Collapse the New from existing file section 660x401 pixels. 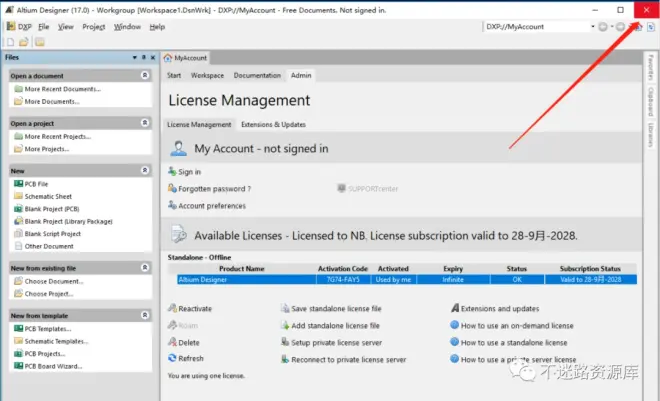(145, 268)
